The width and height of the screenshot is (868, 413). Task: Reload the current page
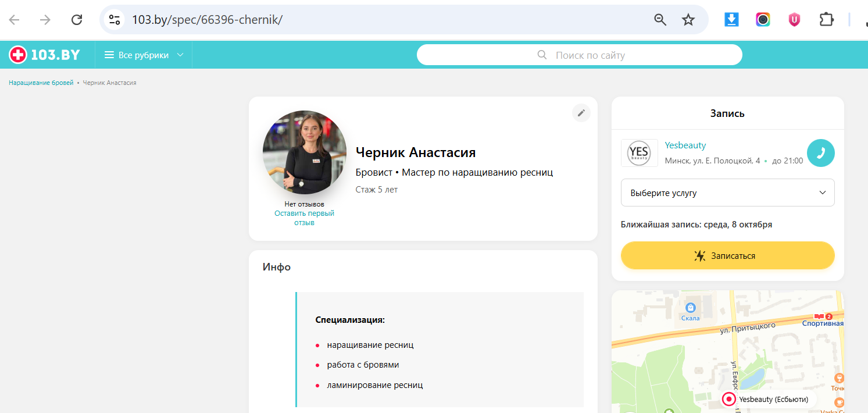(77, 20)
